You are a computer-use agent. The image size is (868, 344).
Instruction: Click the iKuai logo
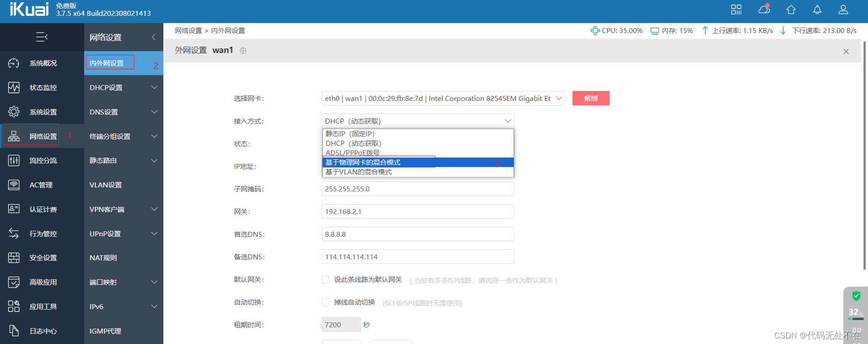click(x=29, y=10)
